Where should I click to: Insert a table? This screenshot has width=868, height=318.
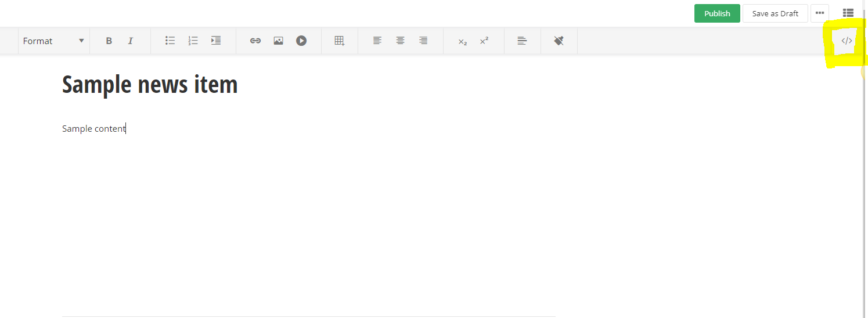[340, 41]
